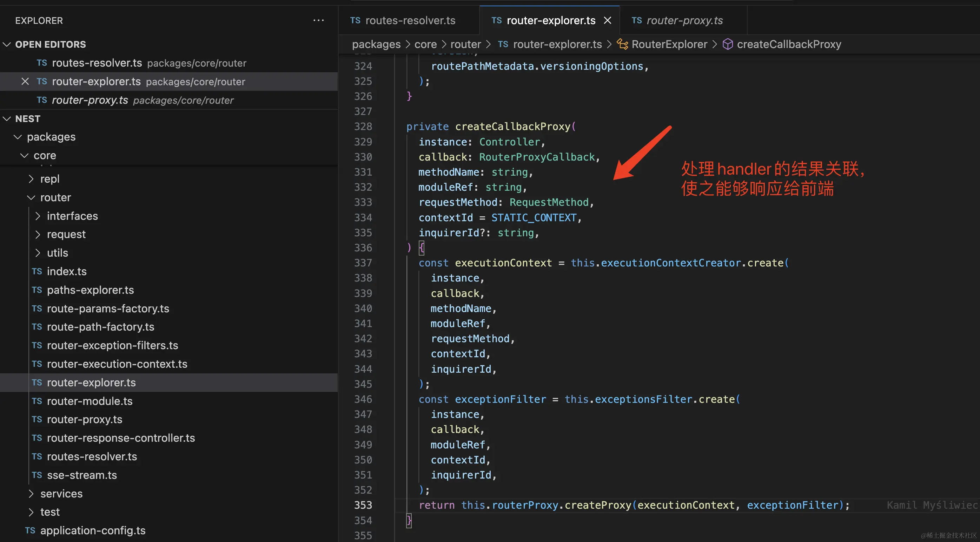Click TS icon on routes-resolver.ts tab

[x=355, y=21]
